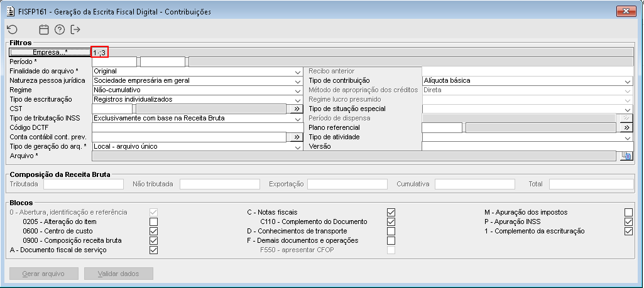
Task: Enable the 0205 Alteração do item checkbox
Action: (154, 222)
